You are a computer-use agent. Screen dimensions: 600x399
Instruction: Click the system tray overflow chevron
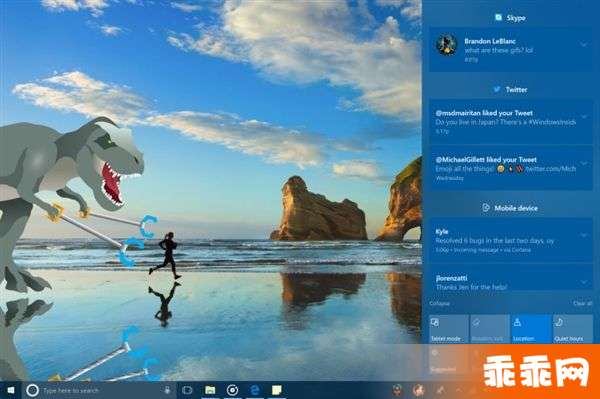458,390
